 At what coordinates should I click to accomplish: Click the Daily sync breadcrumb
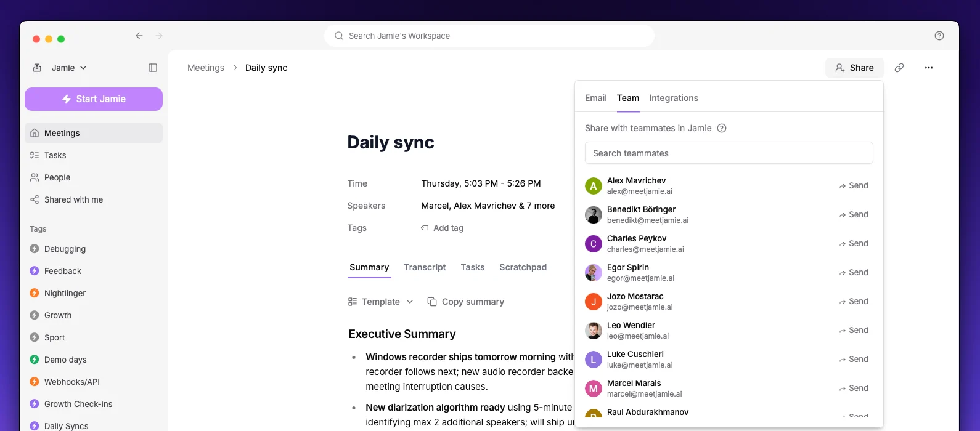coord(266,68)
